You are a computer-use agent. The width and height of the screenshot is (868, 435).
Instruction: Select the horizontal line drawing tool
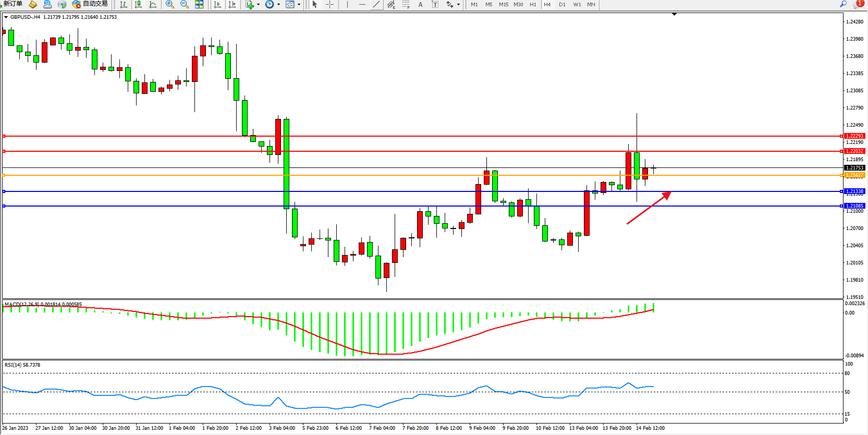pyautogui.click(x=362, y=4)
